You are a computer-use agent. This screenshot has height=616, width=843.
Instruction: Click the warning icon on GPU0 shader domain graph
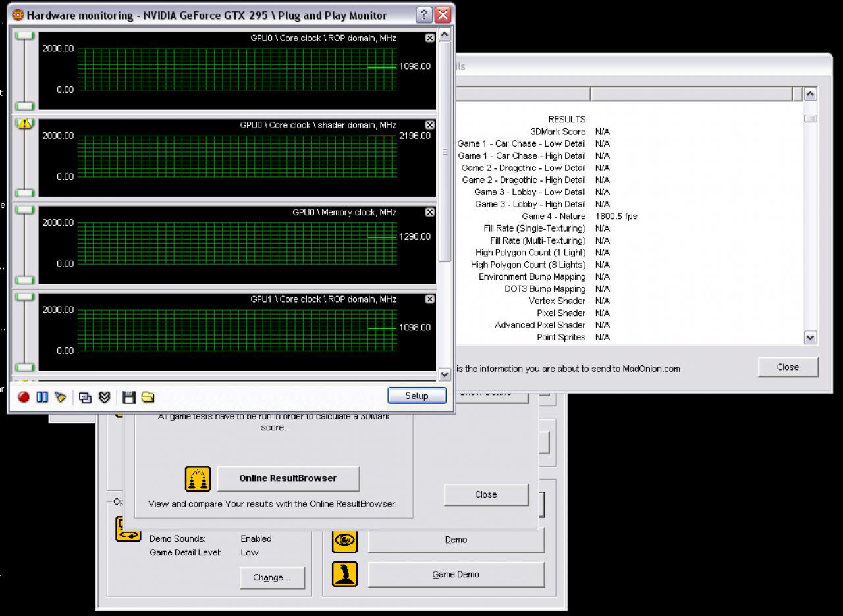tap(25, 123)
